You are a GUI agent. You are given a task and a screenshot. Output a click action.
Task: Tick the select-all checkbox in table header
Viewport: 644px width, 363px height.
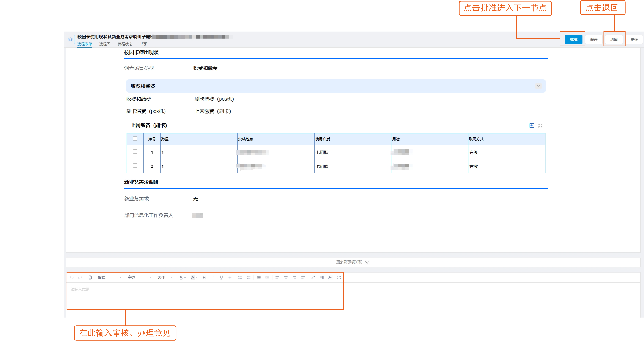[135, 139]
